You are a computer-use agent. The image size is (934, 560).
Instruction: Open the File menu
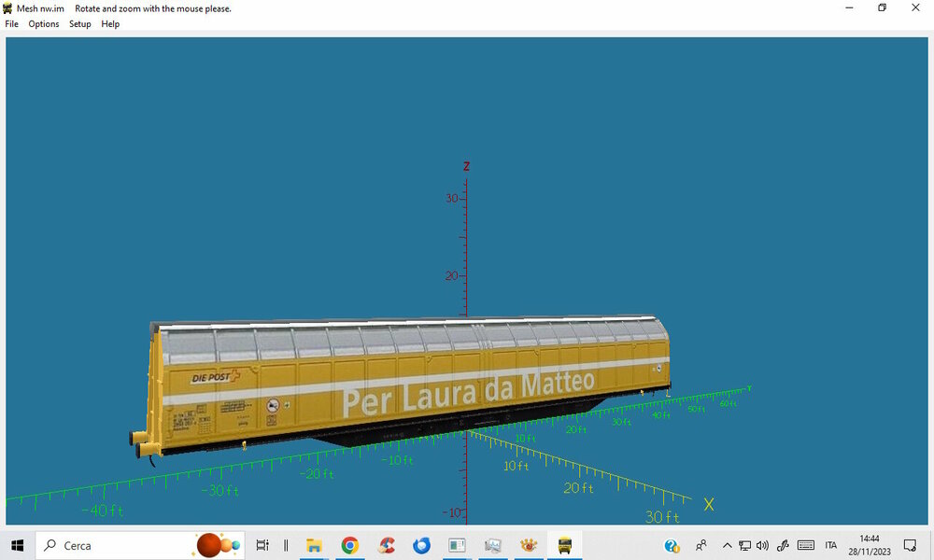[12, 24]
